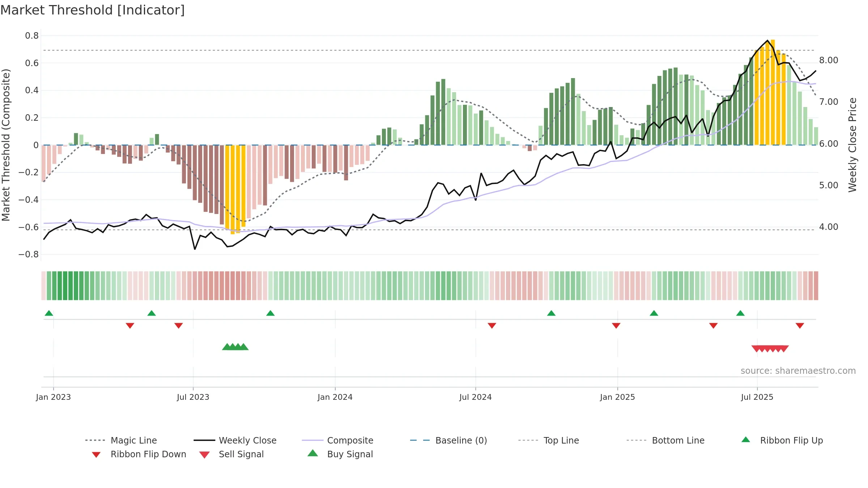This screenshot has width=868, height=488.
Task: Toggle the Buy Signal legend entry
Action: [x=340, y=454]
